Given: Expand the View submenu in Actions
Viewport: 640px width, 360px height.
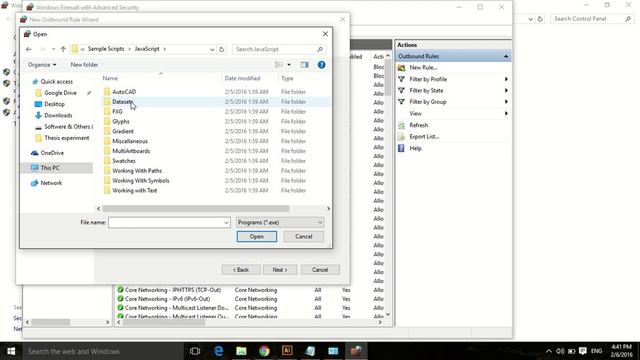Looking at the screenshot, I should point(506,113).
